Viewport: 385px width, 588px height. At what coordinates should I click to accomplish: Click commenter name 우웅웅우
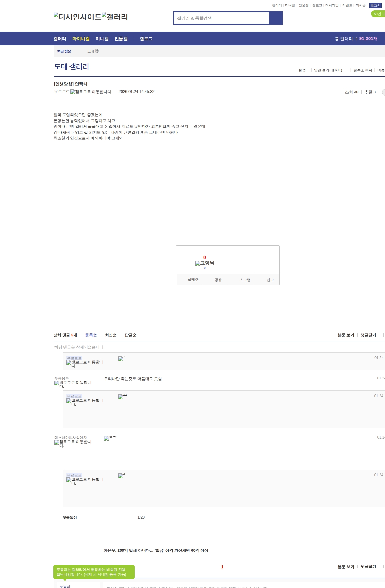(62, 378)
